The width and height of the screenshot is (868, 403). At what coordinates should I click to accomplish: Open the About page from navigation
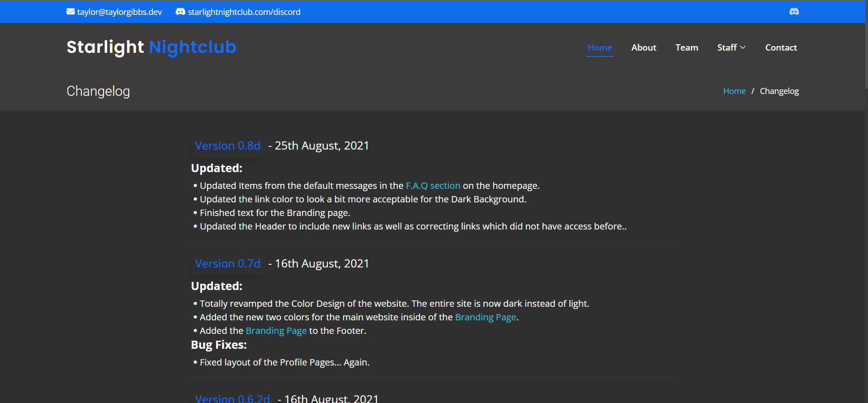tap(643, 47)
